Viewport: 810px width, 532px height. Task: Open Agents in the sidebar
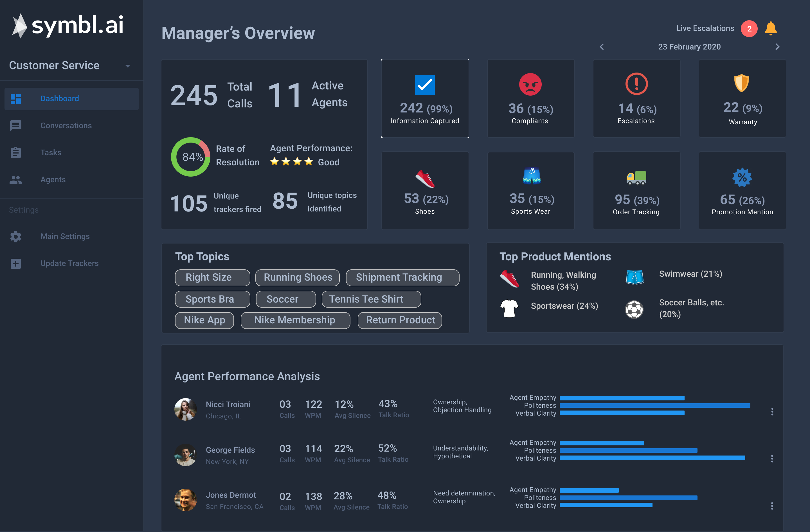[53, 180]
